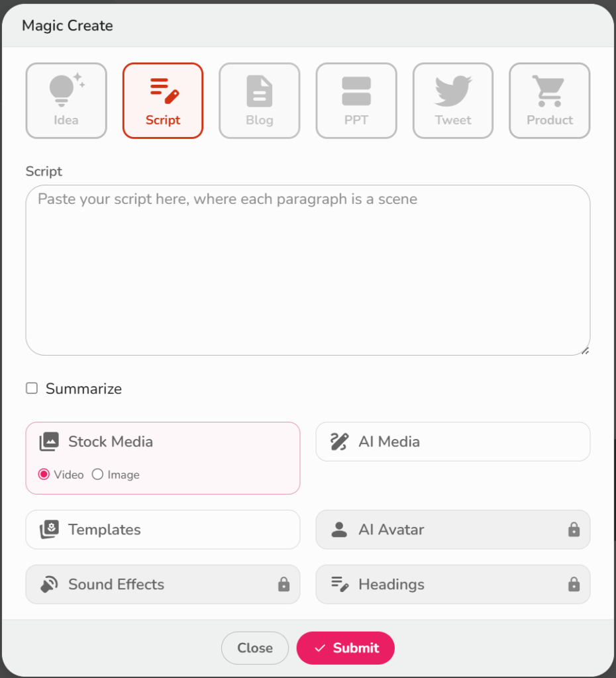This screenshot has width=616, height=678.
Task: Select the Video radio button
Action: 44,474
